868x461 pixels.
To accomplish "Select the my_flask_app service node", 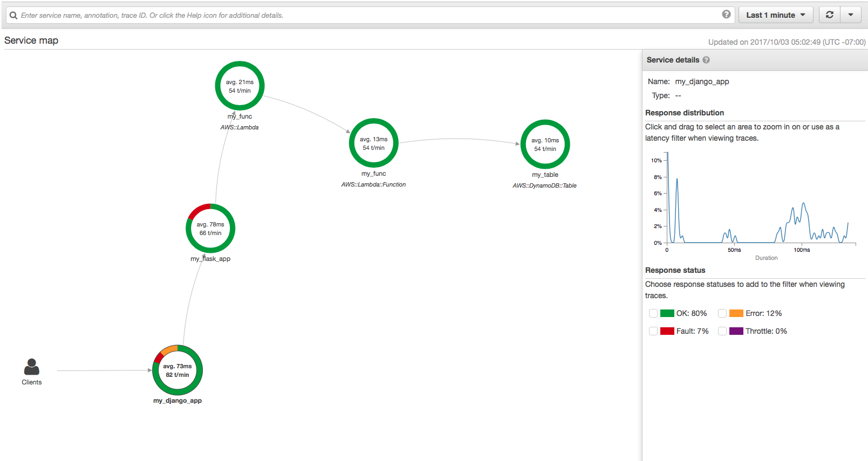I will (210, 229).
